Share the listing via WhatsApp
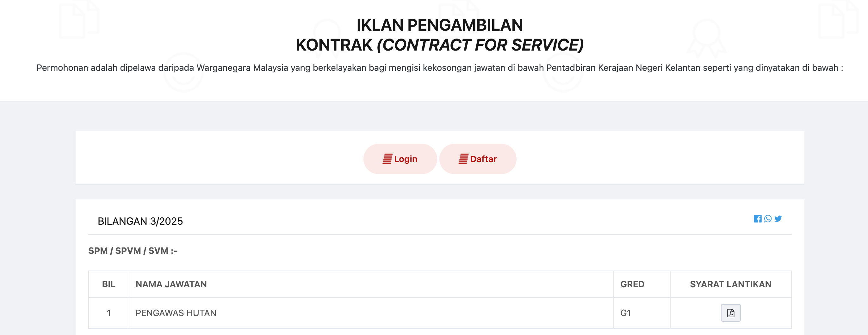Screen dimensions: 868x335 (x=768, y=219)
